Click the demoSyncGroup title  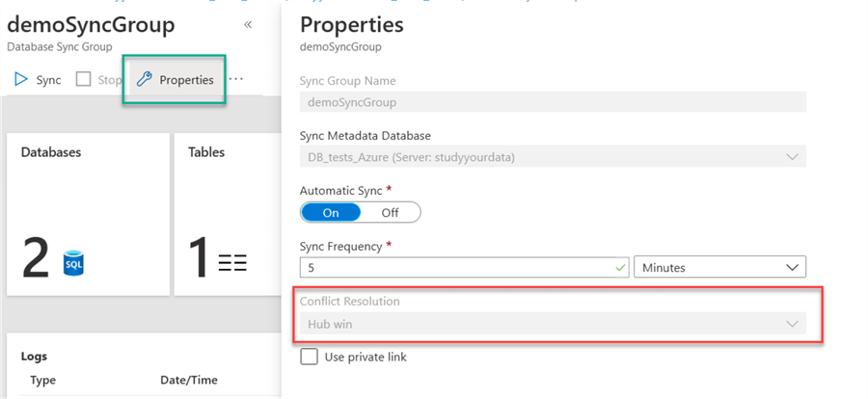pos(91,24)
